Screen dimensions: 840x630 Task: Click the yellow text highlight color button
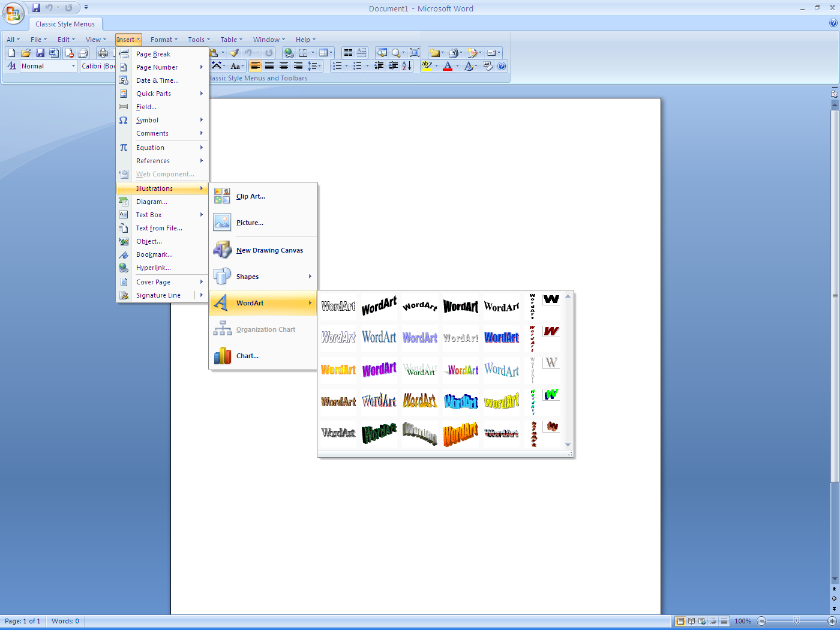427,66
